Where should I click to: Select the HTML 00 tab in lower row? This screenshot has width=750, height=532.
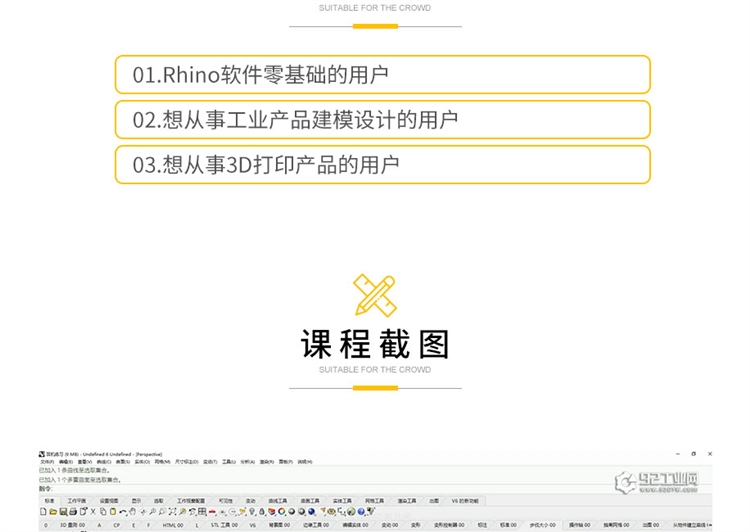(173, 525)
